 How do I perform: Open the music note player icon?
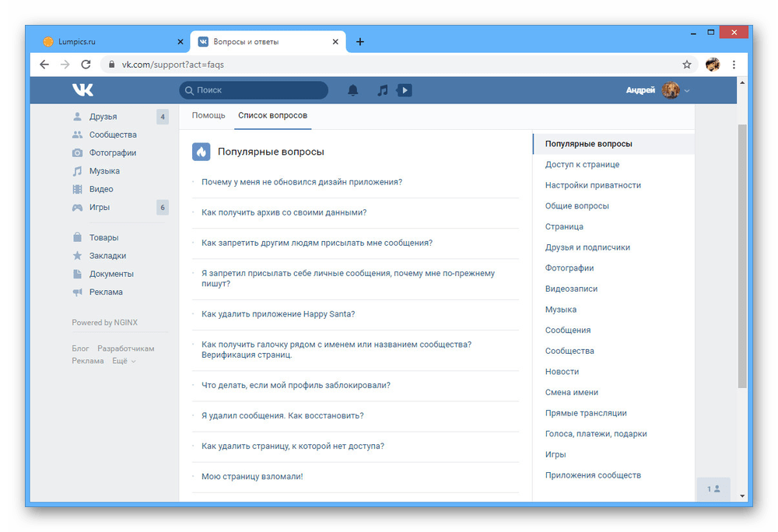coord(382,90)
